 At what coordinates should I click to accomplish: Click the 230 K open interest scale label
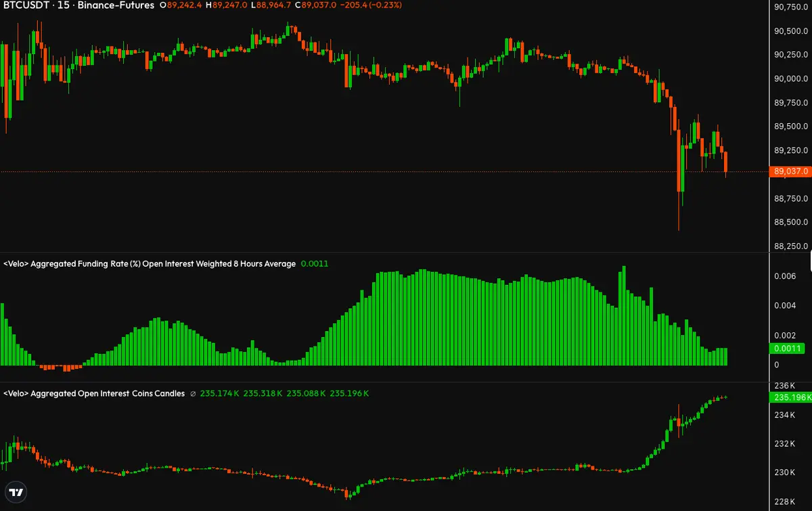[x=784, y=473]
